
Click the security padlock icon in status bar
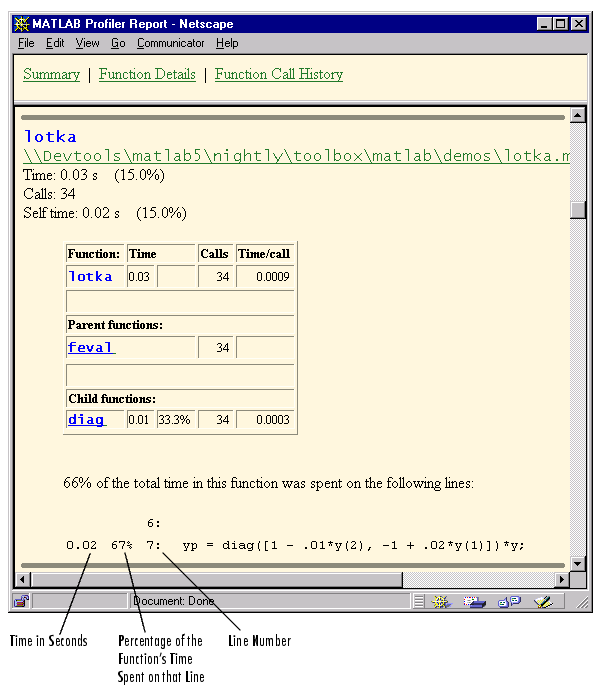click(21, 601)
